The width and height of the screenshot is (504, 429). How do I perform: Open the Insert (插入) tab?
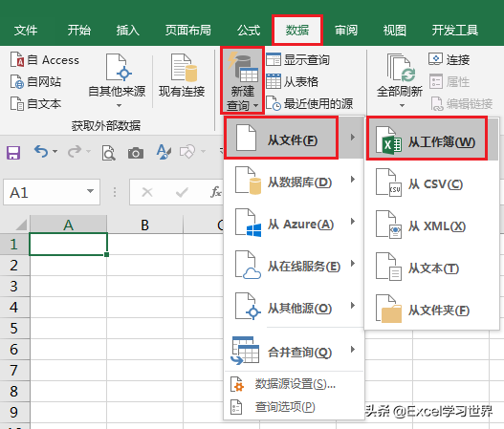coord(128,31)
